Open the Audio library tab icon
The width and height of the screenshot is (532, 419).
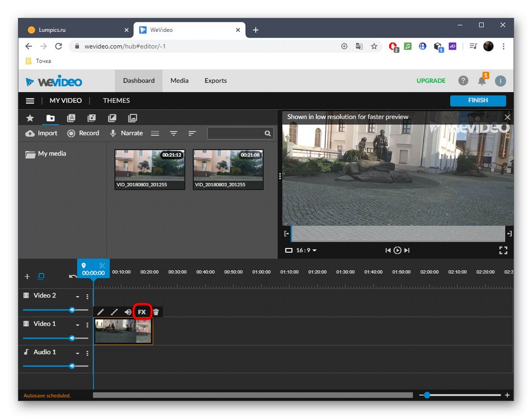click(91, 118)
